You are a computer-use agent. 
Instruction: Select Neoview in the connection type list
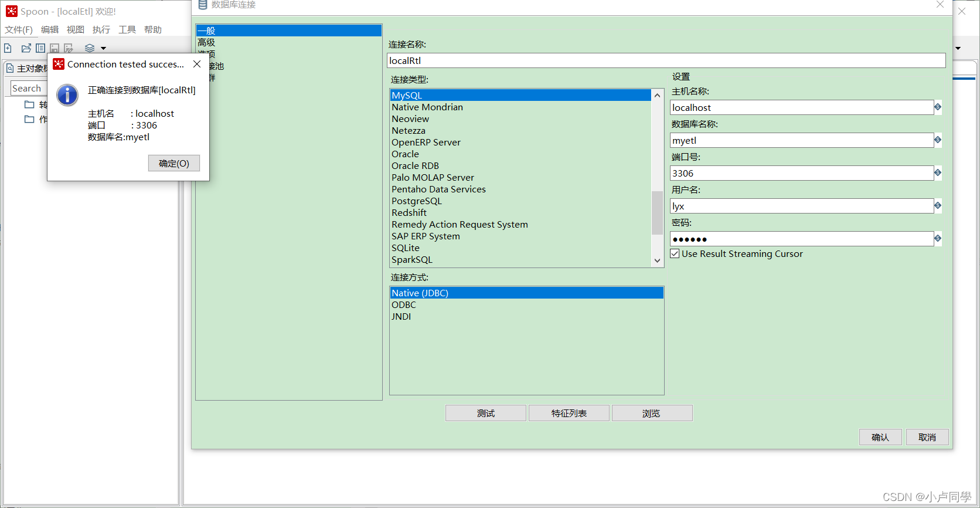point(520,118)
